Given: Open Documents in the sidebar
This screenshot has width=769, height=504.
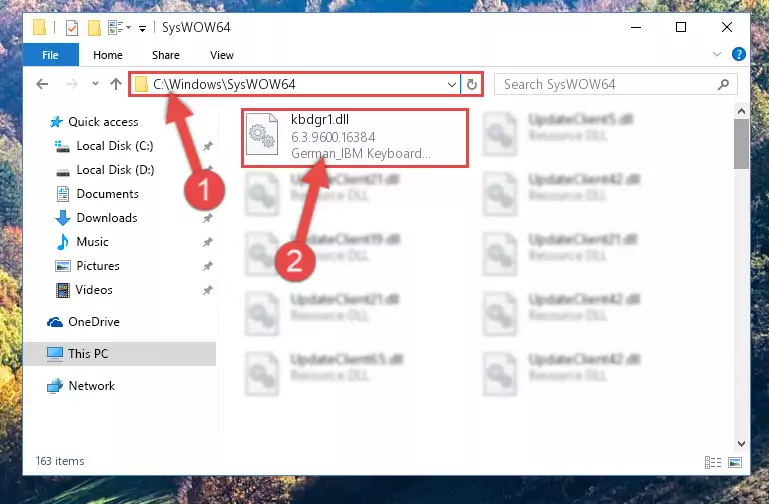Looking at the screenshot, I should pyautogui.click(x=107, y=194).
